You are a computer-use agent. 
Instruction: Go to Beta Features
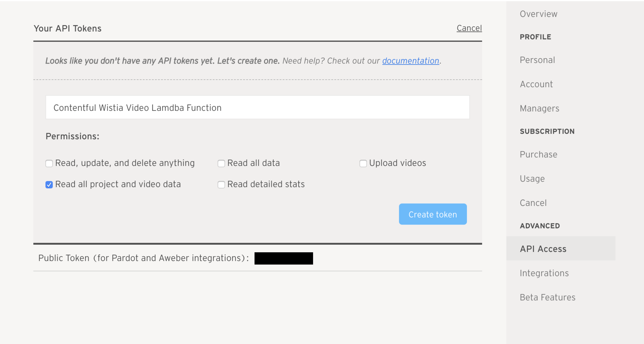(547, 297)
